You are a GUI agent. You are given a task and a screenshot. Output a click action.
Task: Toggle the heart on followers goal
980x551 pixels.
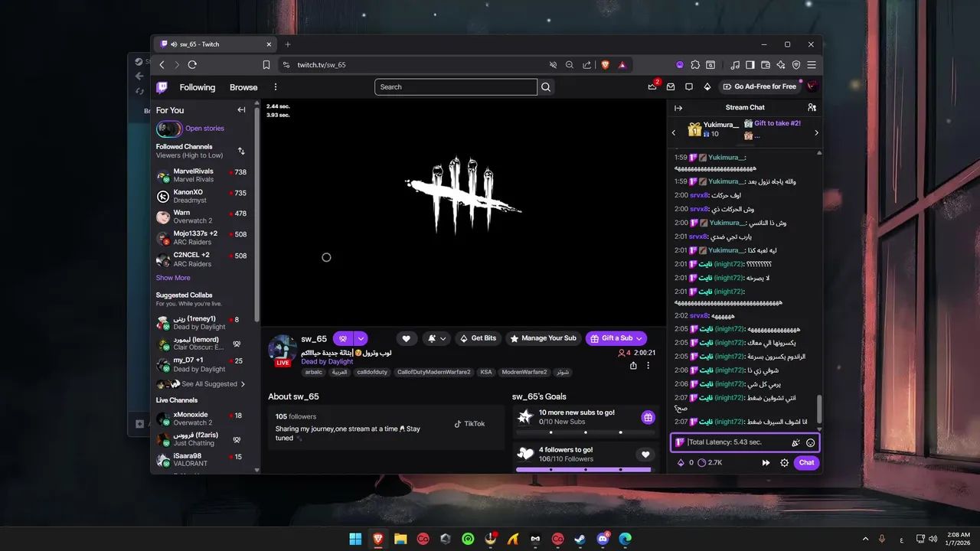click(645, 455)
